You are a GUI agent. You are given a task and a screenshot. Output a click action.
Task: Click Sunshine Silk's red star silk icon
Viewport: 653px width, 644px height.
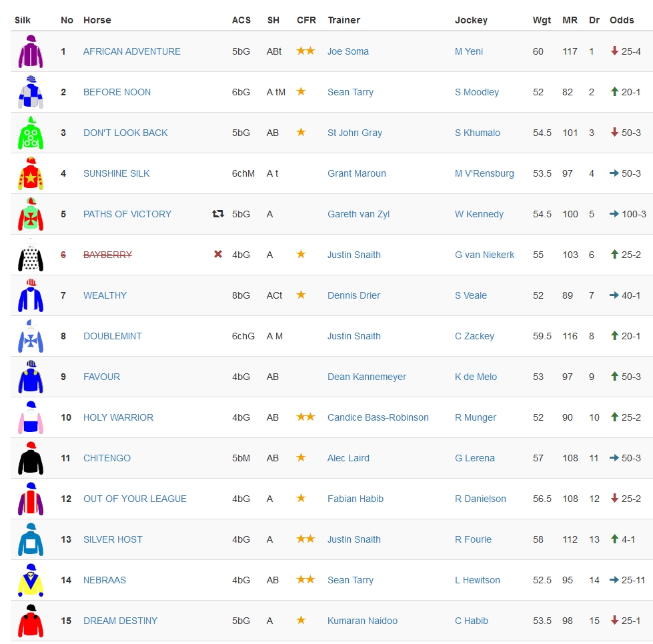pos(30,174)
